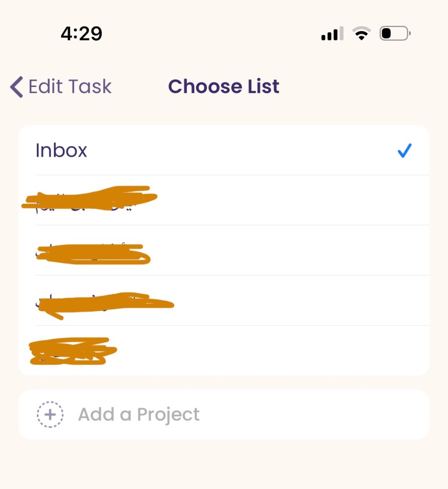Image resolution: width=448 pixels, height=489 pixels.
Task: Select the second orange-scribbled list row
Action: coord(93,251)
